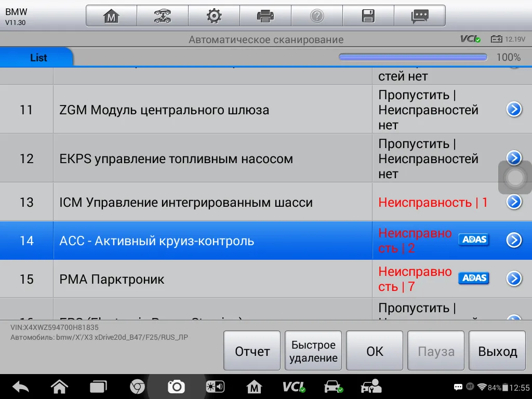Launch Chrome browser from navigation bar
Screen dimensions: 532x399
pos(137,387)
